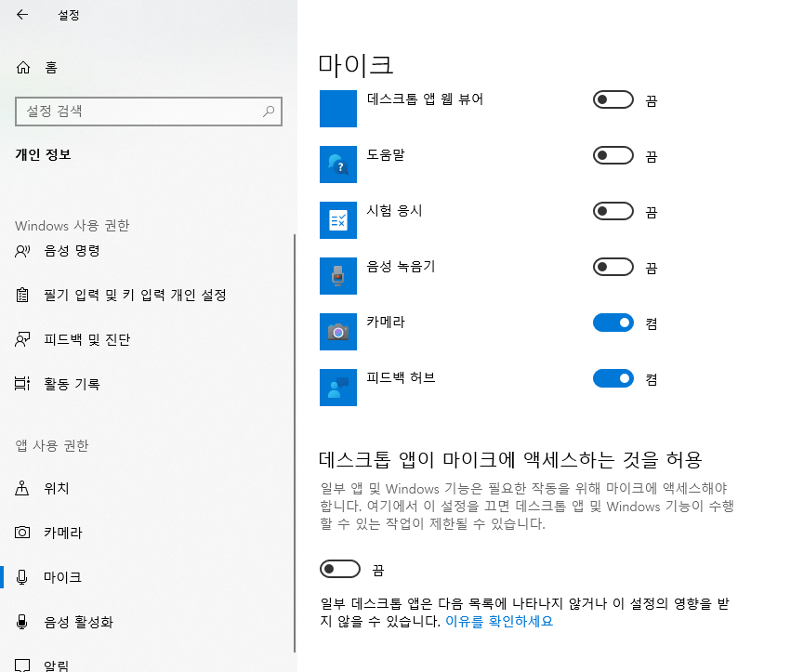Click the back arrow in the Settings header

point(22,15)
